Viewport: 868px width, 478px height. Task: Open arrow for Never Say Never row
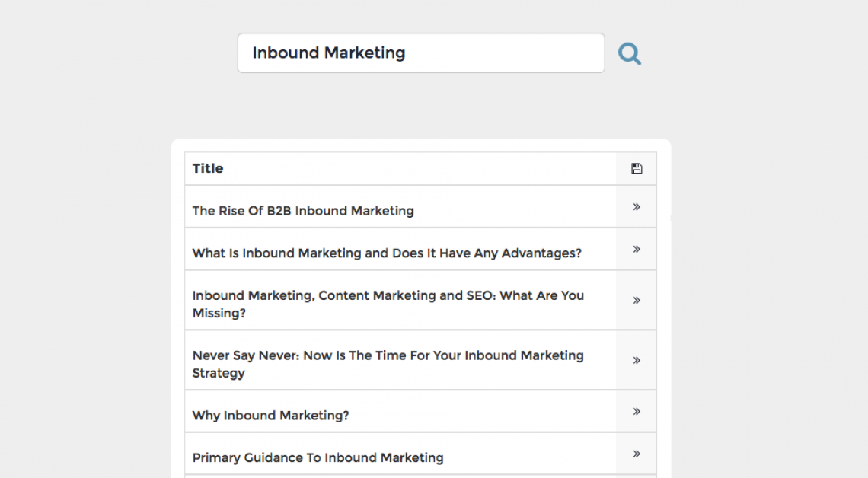(x=637, y=360)
